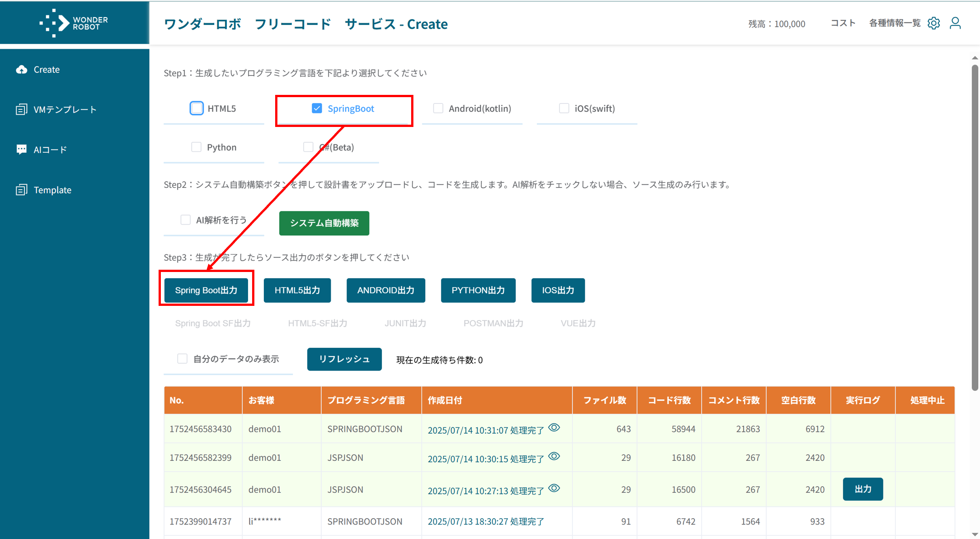Click the VMテンプレート sidebar icon
Screen dimensions: 980x539
coord(21,109)
